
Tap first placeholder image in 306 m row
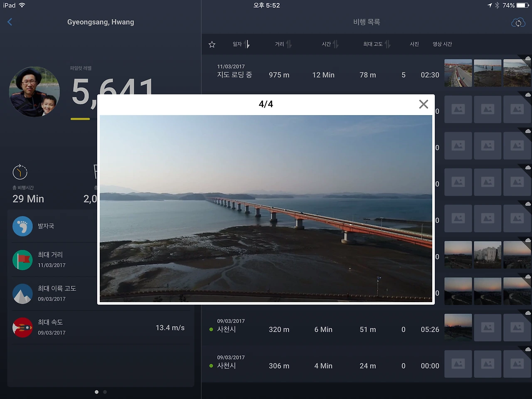coord(458,364)
